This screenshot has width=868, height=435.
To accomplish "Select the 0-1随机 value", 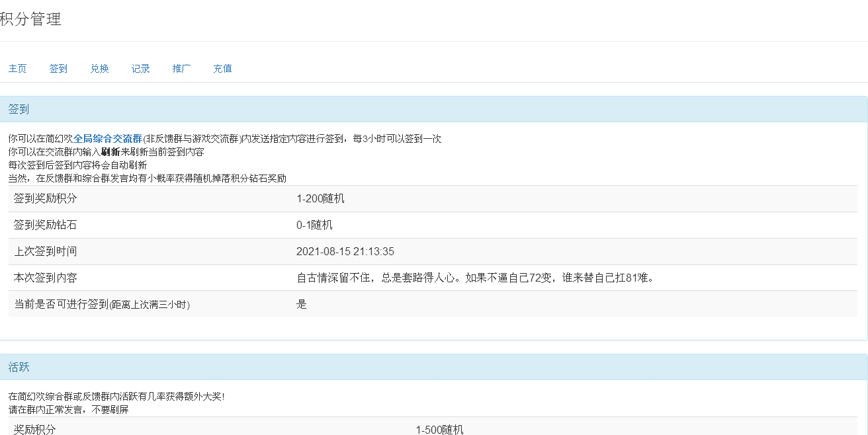I will click(x=314, y=225).
